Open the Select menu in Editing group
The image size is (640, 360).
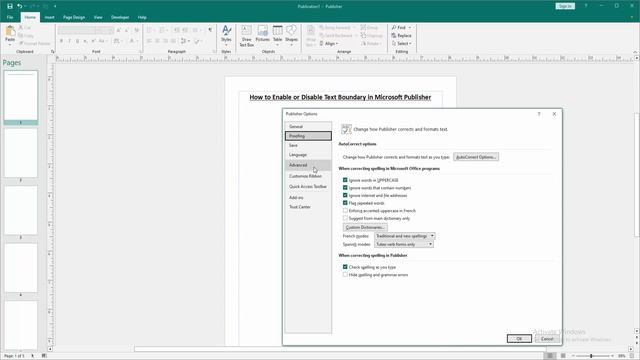401,43
